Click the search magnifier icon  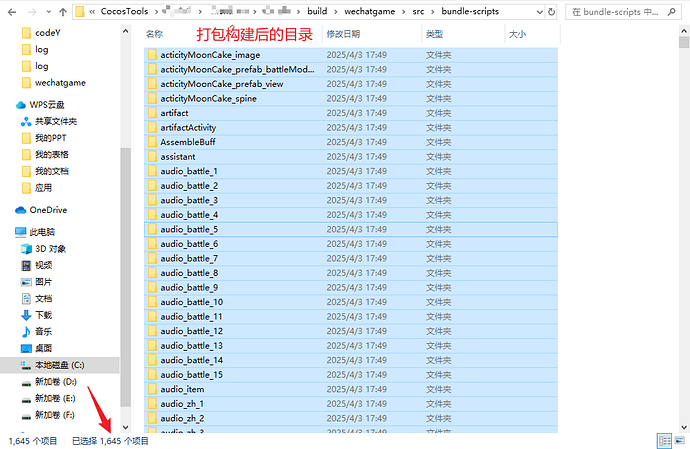(x=672, y=12)
